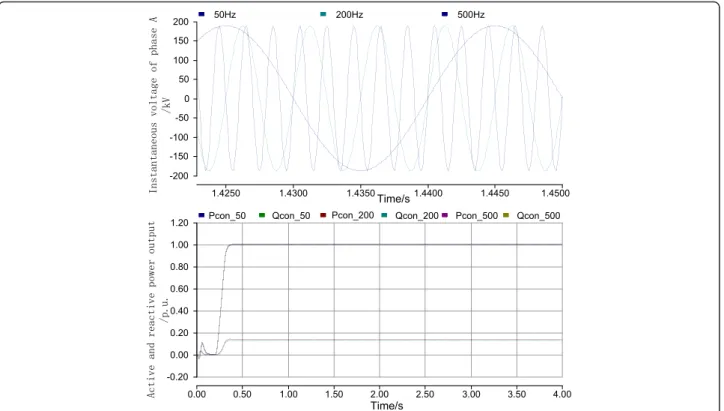Click the '200Hz' legend label
The image size is (724, 411).
click(x=349, y=15)
